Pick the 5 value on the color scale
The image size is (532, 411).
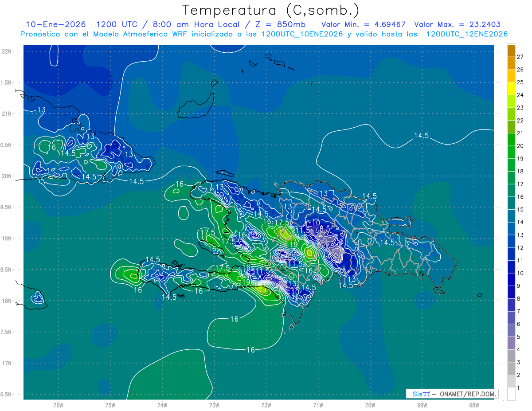pyautogui.click(x=520, y=337)
